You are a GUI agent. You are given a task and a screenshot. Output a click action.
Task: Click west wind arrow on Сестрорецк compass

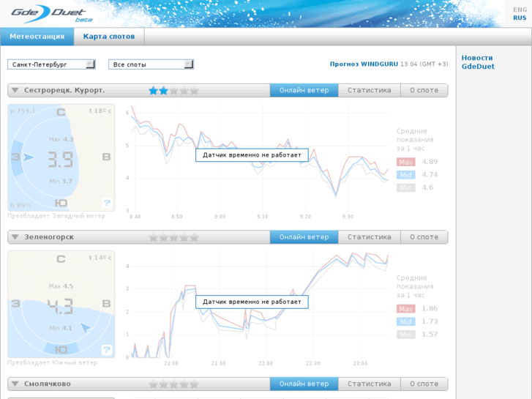point(29,157)
